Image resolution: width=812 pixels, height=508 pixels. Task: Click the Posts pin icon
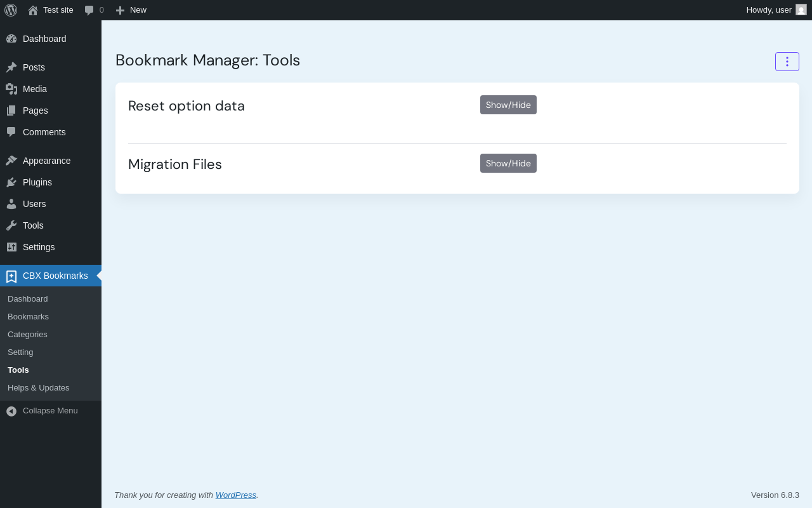pos(11,67)
